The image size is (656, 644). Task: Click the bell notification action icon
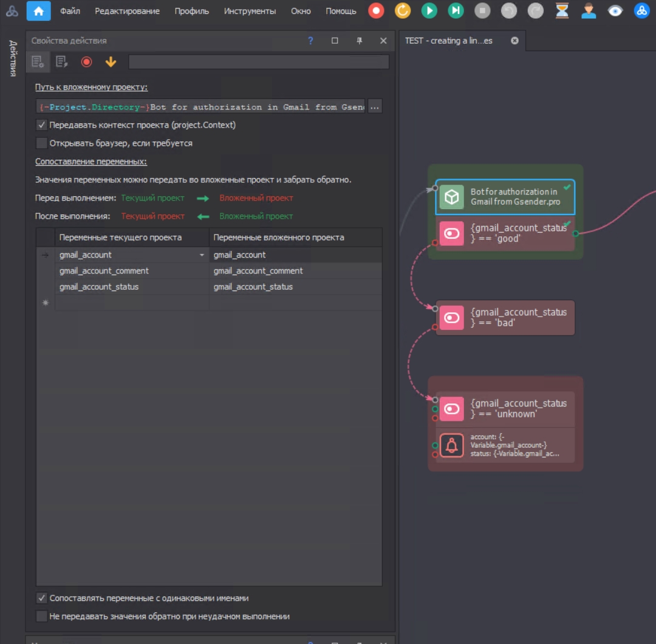451,445
